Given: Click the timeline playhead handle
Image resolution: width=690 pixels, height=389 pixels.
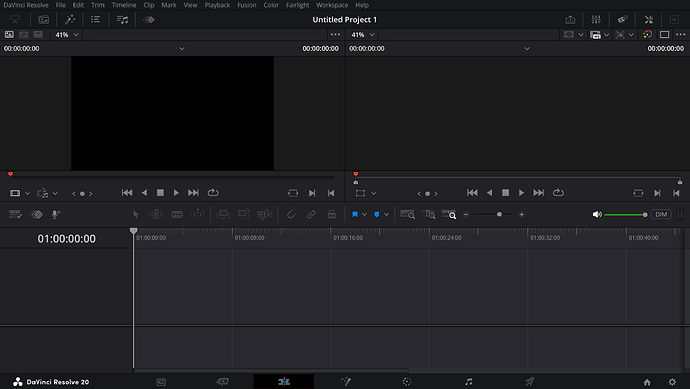Looking at the screenshot, I should [x=133, y=231].
